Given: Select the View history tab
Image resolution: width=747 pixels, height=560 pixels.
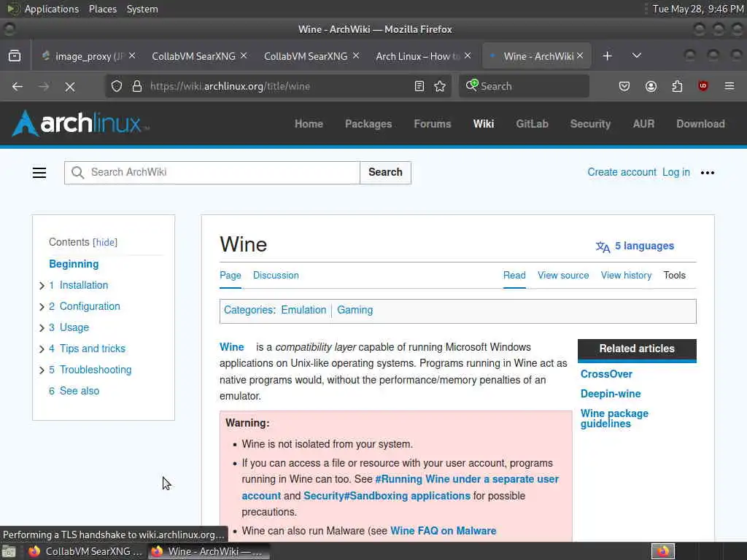Looking at the screenshot, I should point(626,275).
